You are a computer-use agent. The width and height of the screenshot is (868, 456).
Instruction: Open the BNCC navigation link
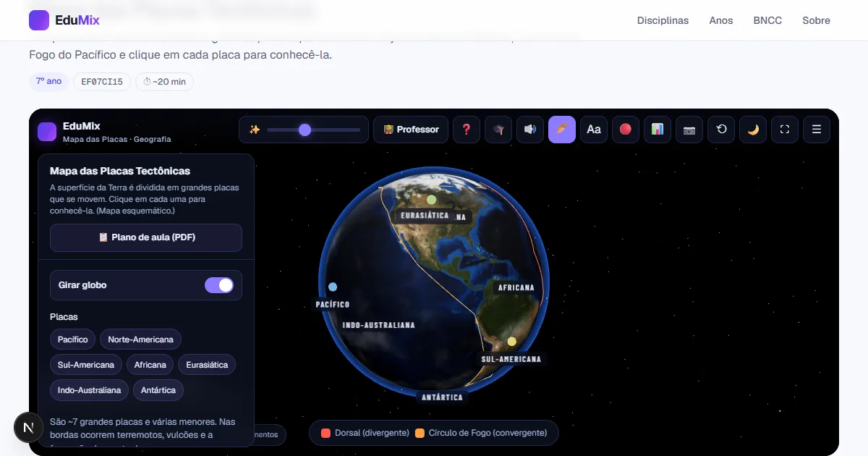pyautogui.click(x=767, y=20)
